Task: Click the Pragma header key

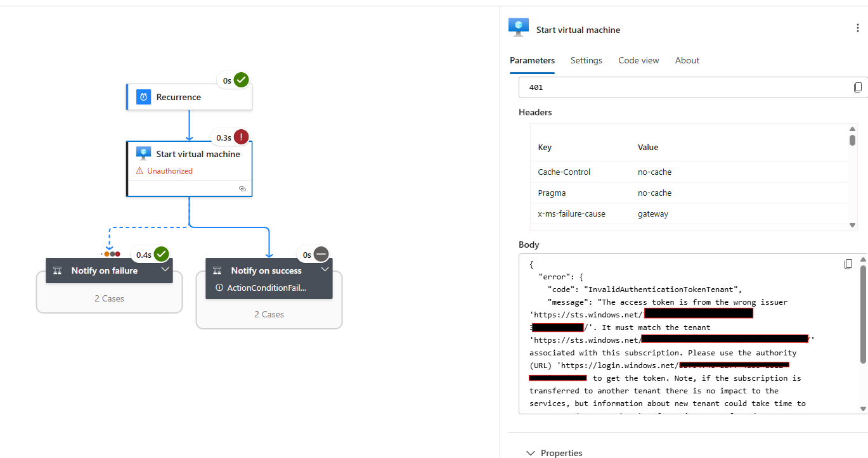Action: coord(552,193)
